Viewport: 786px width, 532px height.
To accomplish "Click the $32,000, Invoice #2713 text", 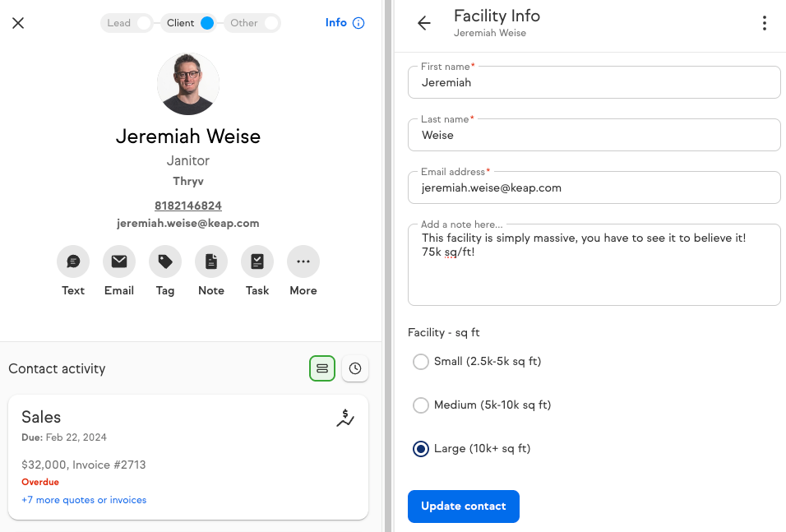I will click(84, 465).
